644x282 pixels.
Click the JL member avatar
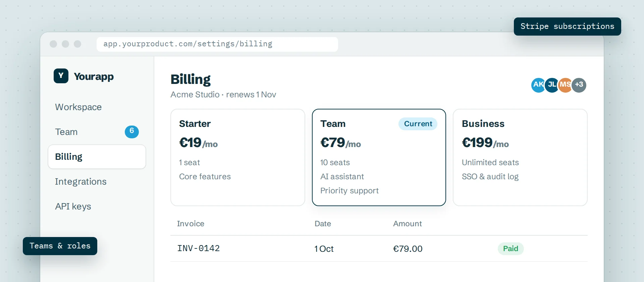(552, 85)
